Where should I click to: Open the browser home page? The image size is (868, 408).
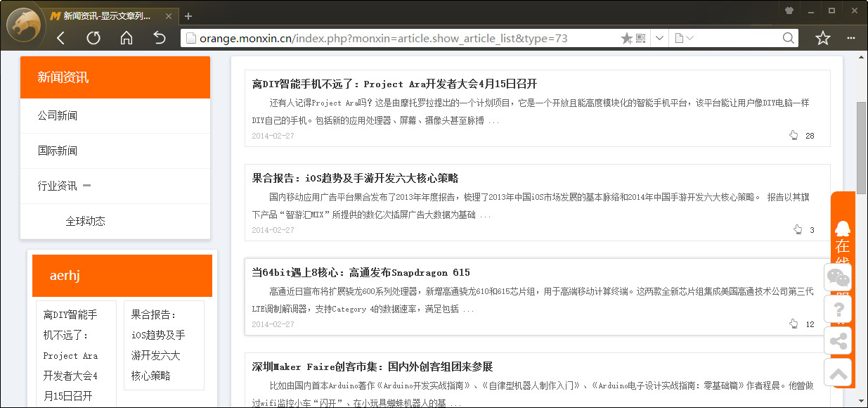127,38
